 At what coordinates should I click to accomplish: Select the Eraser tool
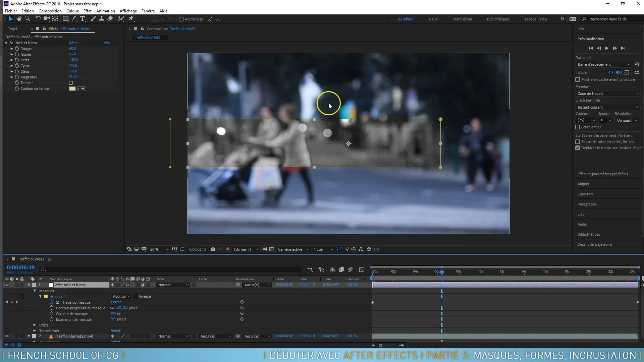point(110,19)
